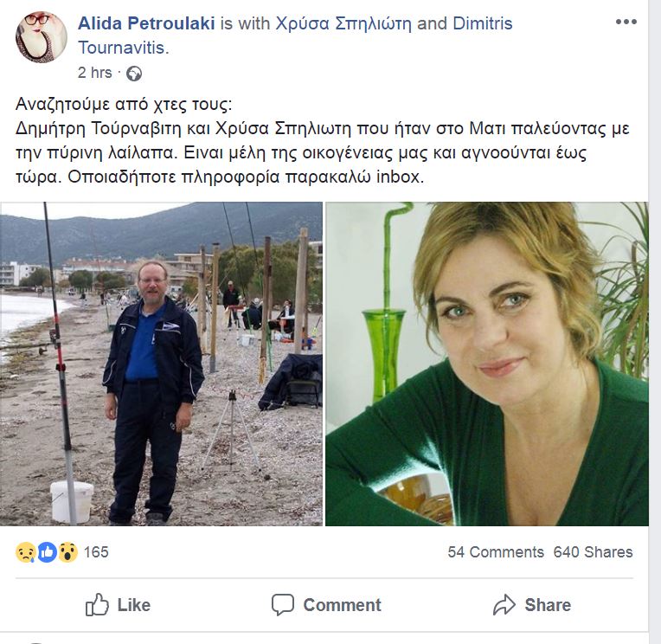This screenshot has height=644, width=661.
Task: Open the Dimitris tagged profile link
Action: point(483,23)
